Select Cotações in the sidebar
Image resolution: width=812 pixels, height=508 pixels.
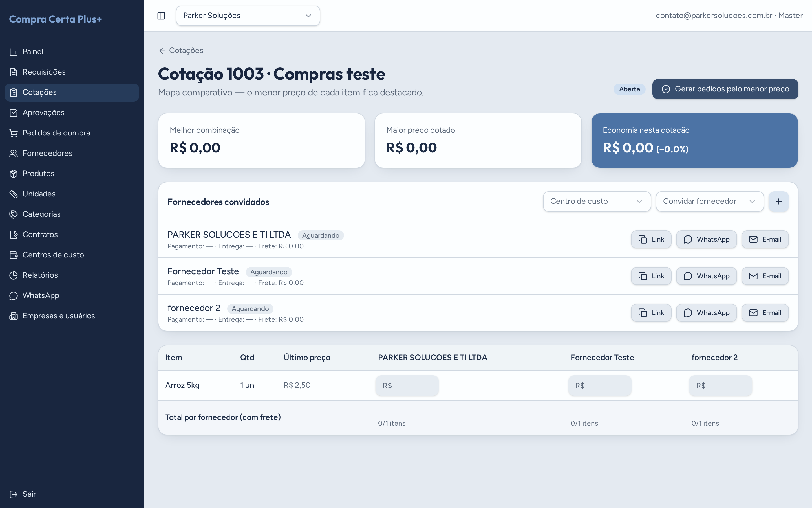click(72, 92)
